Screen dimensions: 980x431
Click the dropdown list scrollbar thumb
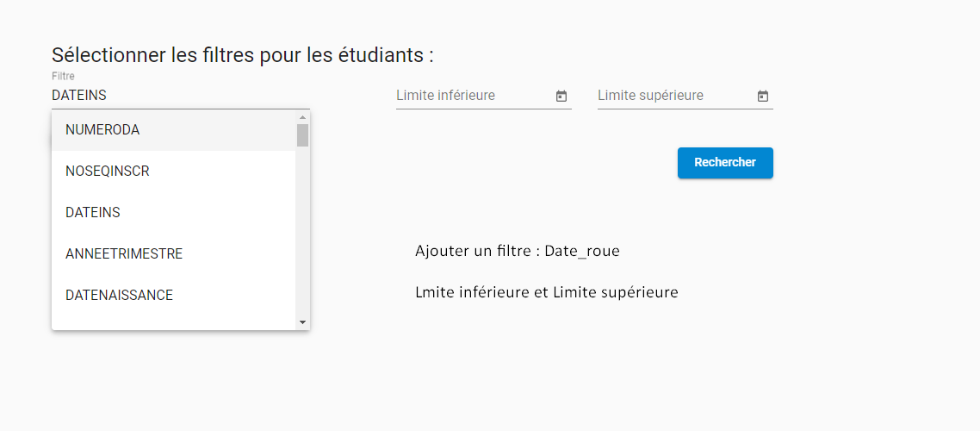302,135
